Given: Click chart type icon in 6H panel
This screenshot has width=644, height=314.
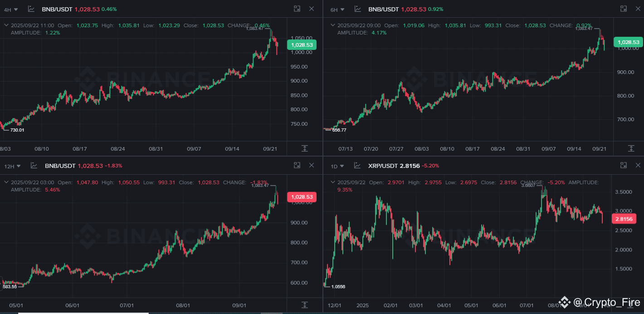Looking at the screenshot, I should (358, 9).
